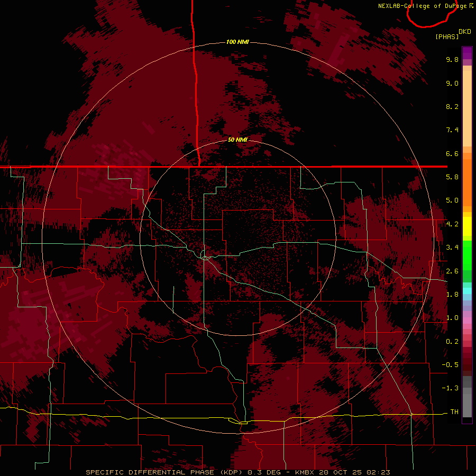Select the 2.6 value on the color scale
Screen dimensions: 476x476
(452, 271)
